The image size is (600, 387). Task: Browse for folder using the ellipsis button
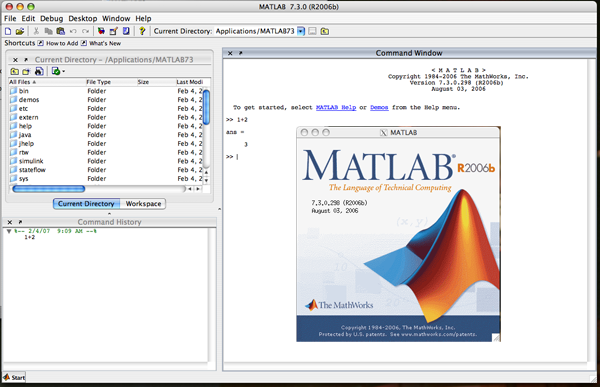point(313,31)
